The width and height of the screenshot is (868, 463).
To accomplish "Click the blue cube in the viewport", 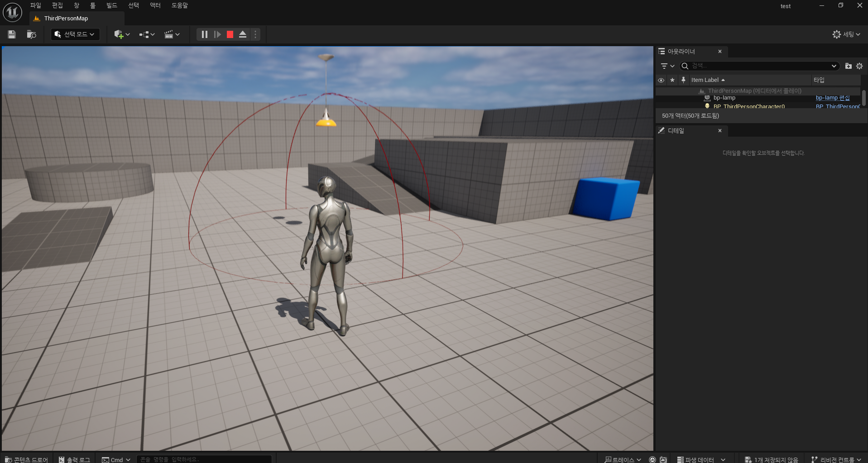I will pos(607,199).
